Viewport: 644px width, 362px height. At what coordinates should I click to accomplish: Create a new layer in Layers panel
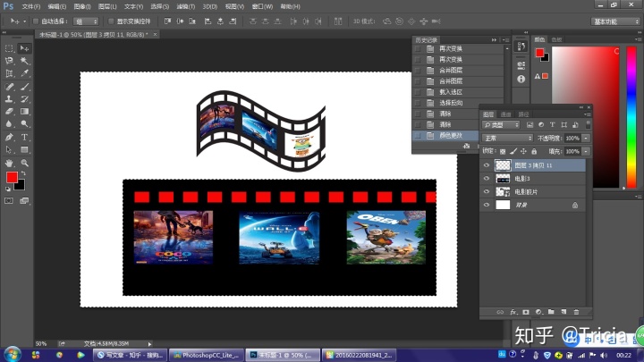[563, 312]
